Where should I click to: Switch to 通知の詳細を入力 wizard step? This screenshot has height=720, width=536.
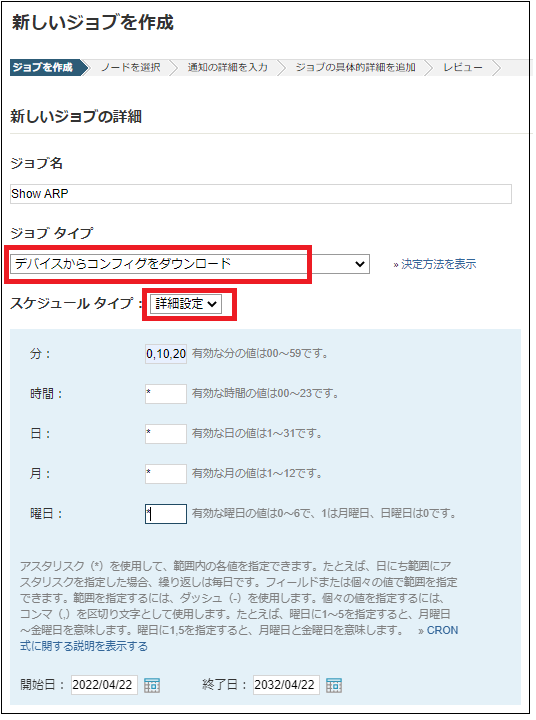227,68
